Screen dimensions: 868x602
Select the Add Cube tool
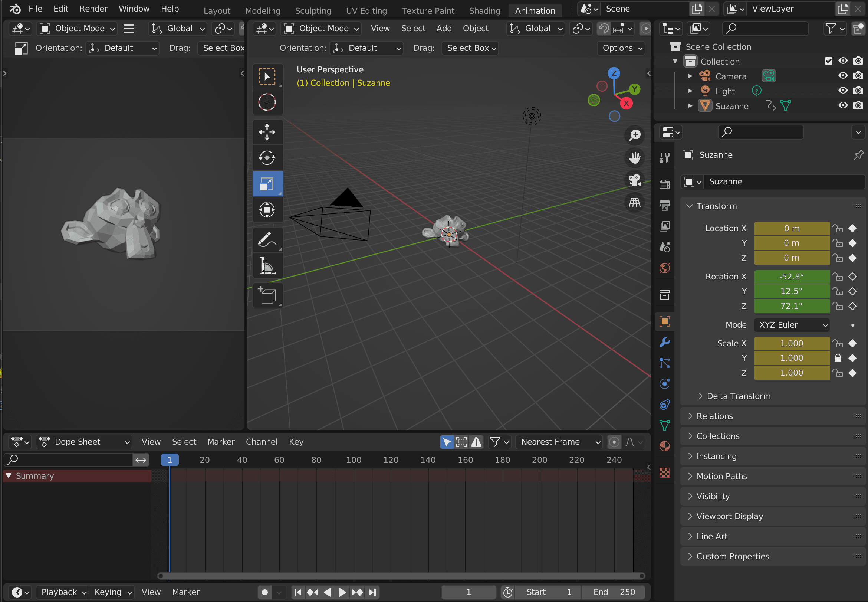(267, 296)
